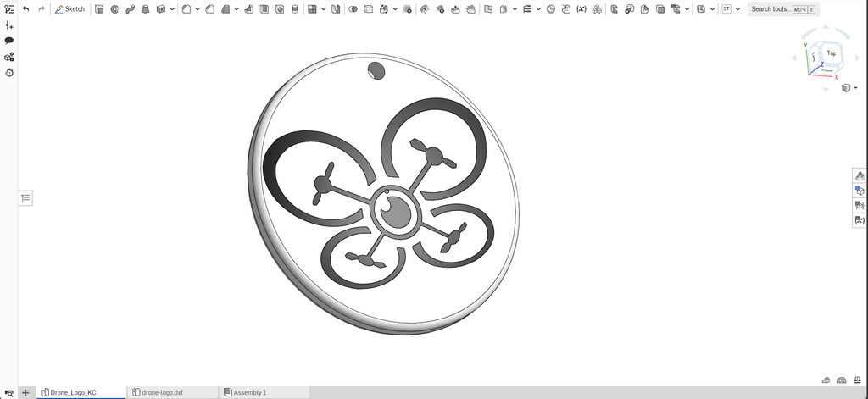
Task: Select the Split tool
Action: click(369, 8)
